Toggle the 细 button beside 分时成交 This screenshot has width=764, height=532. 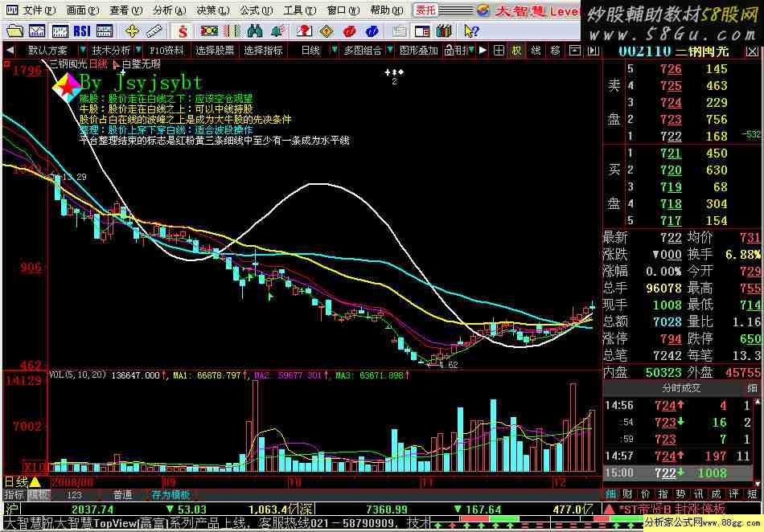[752, 388]
